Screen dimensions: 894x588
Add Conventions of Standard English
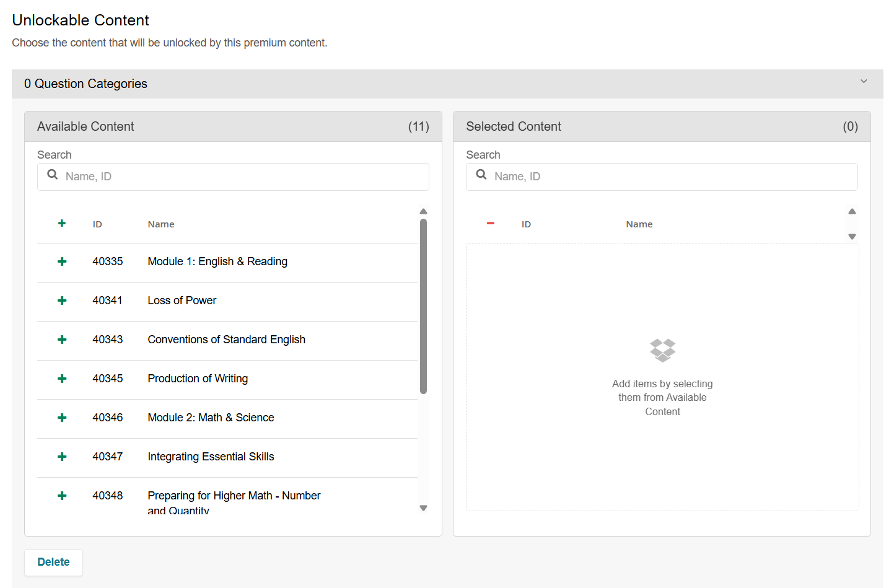coord(62,340)
